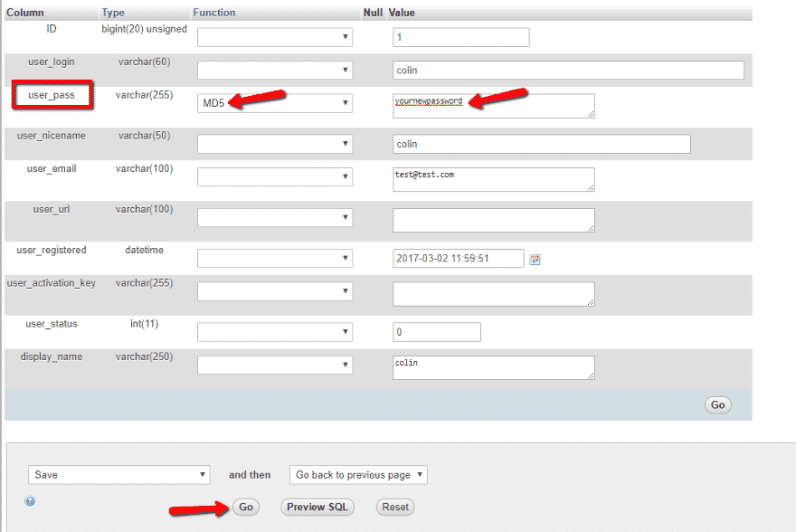
Task: Open the Function dropdown for user_status
Action: click(273, 331)
